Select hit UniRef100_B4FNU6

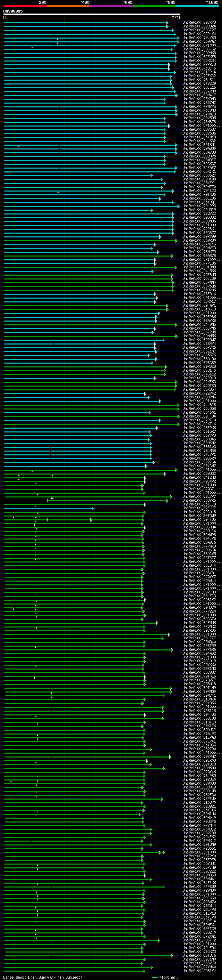click(199, 623)
